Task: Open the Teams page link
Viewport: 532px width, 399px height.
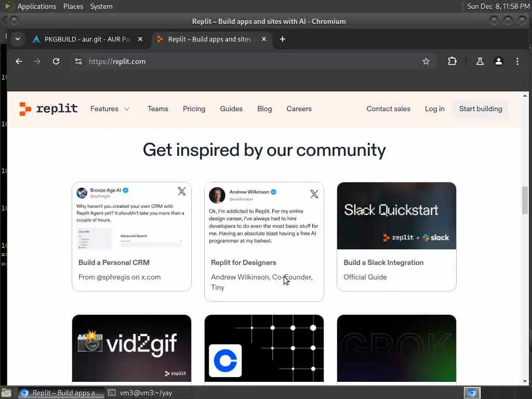Action: tap(158, 109)
